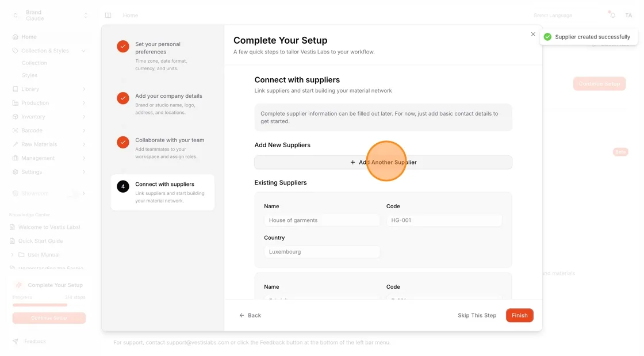Screen dimensions: 644x356
Task: Expand the Raw Materials chevron
Action: click(83, 144)
